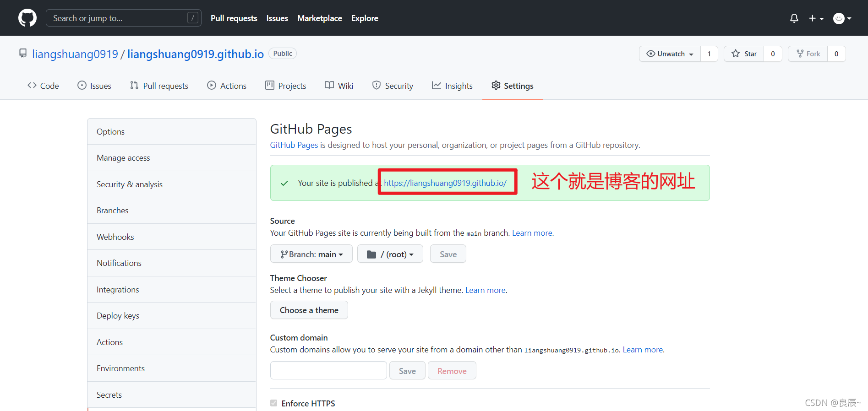Switch to the Code tab
Image resolution: width=868 pixels, height=411 pixels.
[x=43, y=86]
